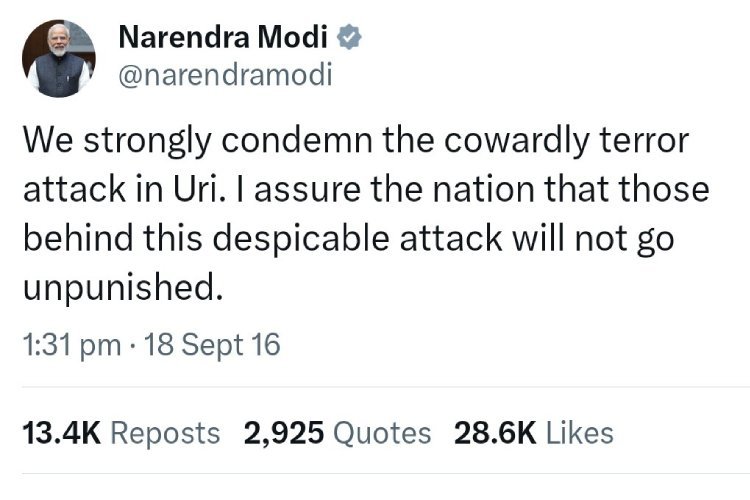This screenshot has width=750, height=500.
Task: Click the 13.4K repost count number
Action: [61, 432]
